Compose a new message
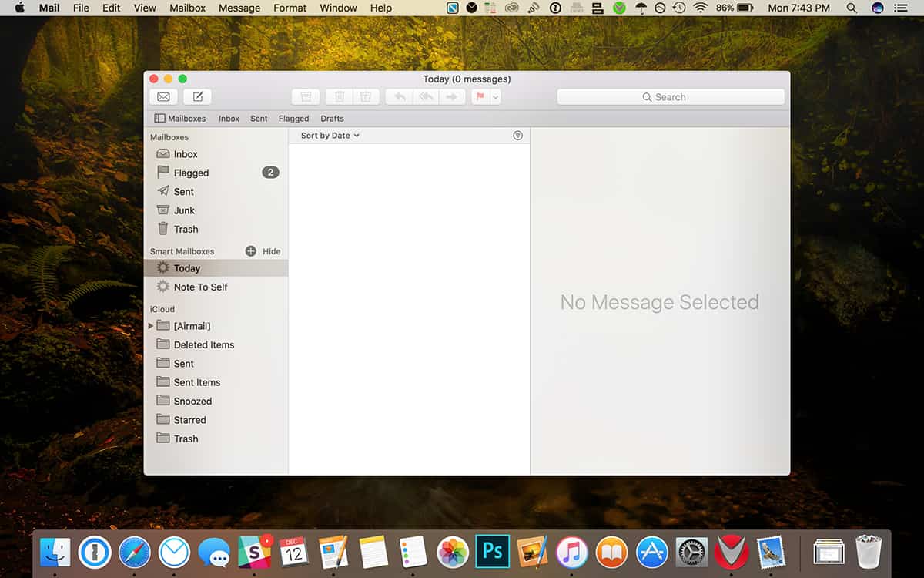This screenshot has width=924, height=578. [197, 97]
